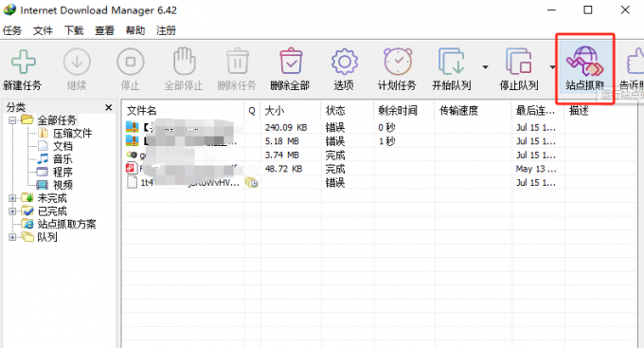644x348 pixels.
Task: Open the 停止队列 dropdown arrow
Action: click(552, 66)
